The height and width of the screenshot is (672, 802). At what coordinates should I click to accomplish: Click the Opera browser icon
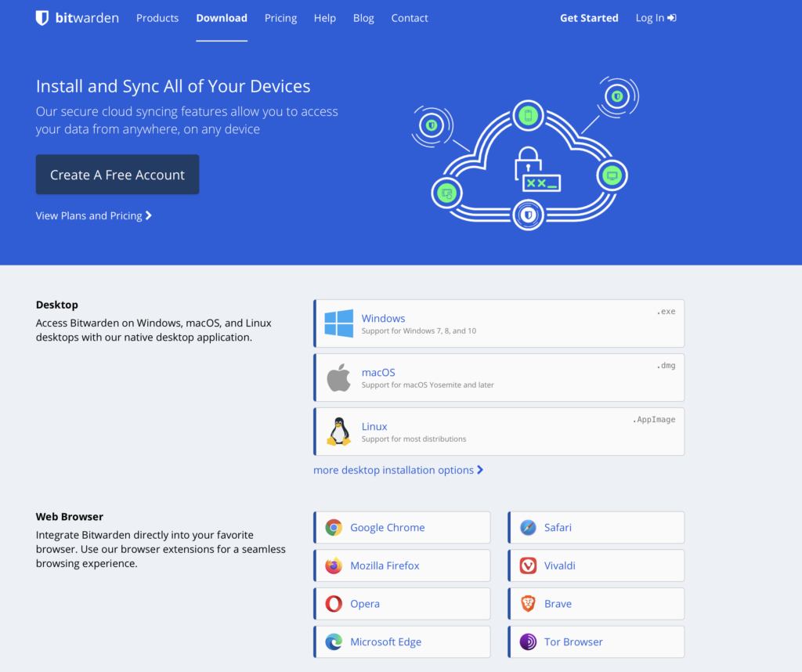coord(334,604)
